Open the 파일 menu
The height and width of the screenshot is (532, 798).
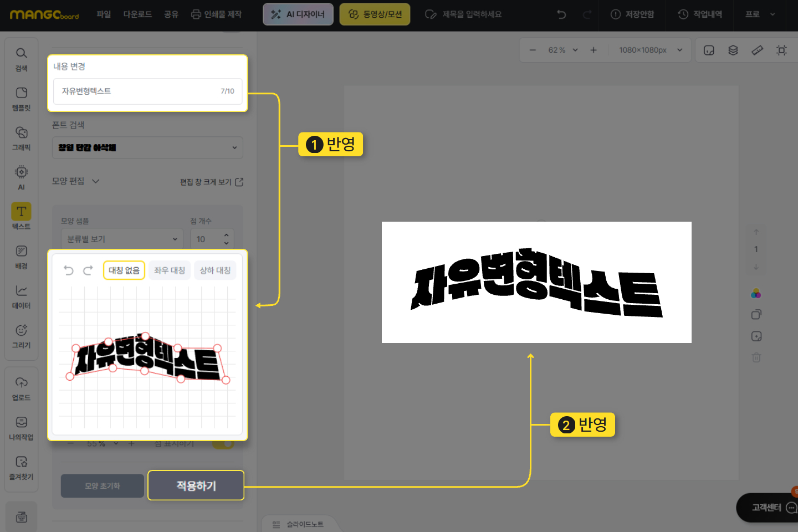click(x=104, y=14)
